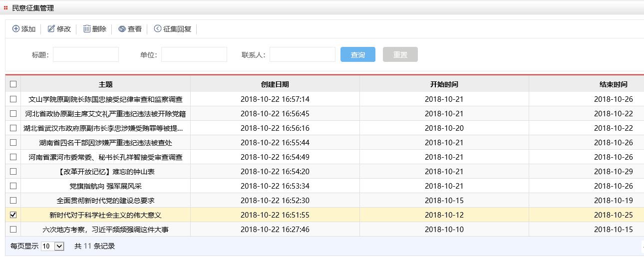Select the topic 河北省政协原副主席艾文礼严重违纪违法被开除党籍
This screenshot has height=257, width=644.
click(x=106, y=114)
